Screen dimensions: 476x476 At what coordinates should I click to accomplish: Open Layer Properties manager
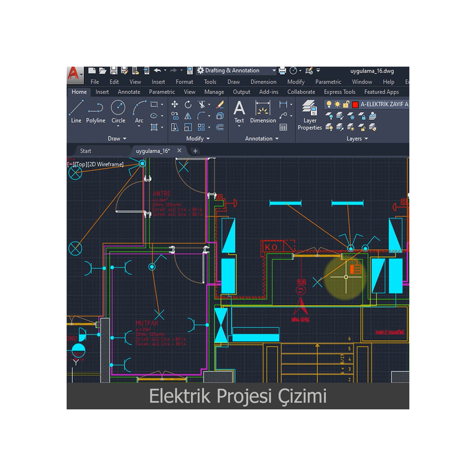pos(309,115)
